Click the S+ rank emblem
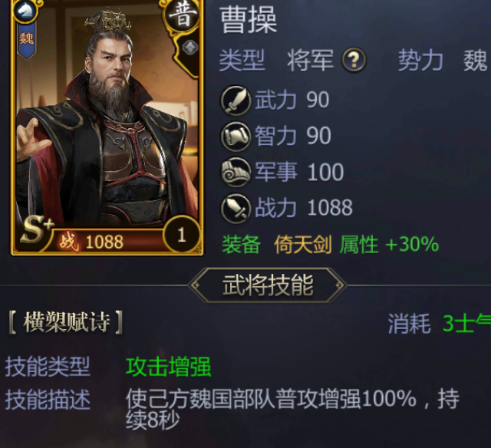The height and width of the screenshot is (448, 491). click(37, 230)
